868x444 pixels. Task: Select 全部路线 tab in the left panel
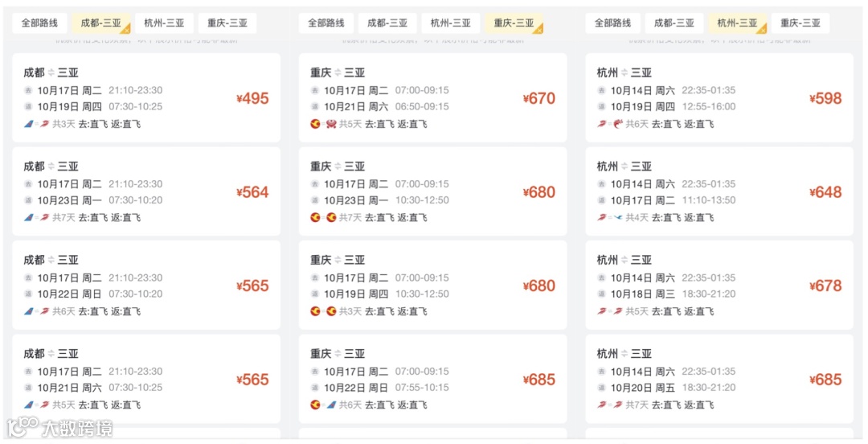pyautogui.click(x=40, y=23)
